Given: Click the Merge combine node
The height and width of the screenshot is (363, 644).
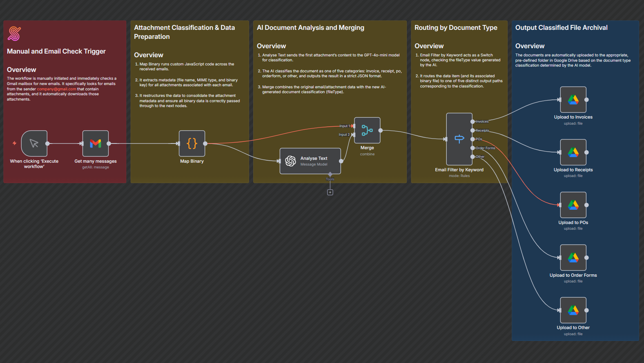Looking at the screenshot, I should 367,130.
